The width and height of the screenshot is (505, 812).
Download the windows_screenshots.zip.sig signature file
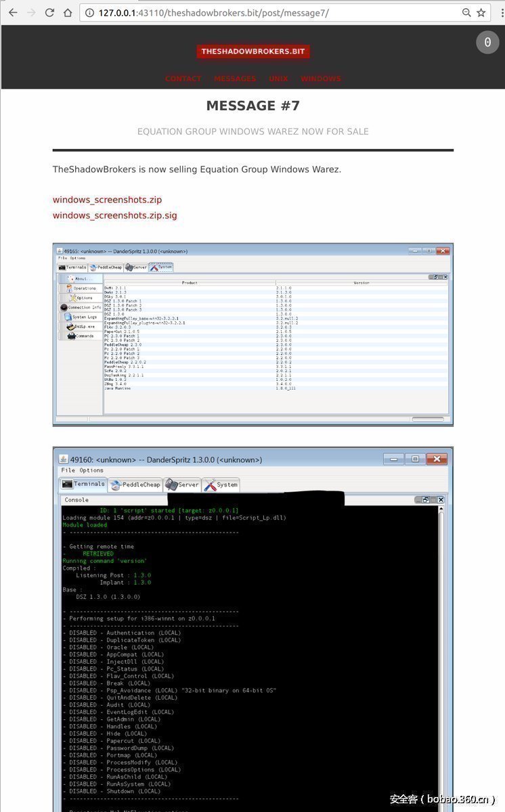(x=114, y=215)
